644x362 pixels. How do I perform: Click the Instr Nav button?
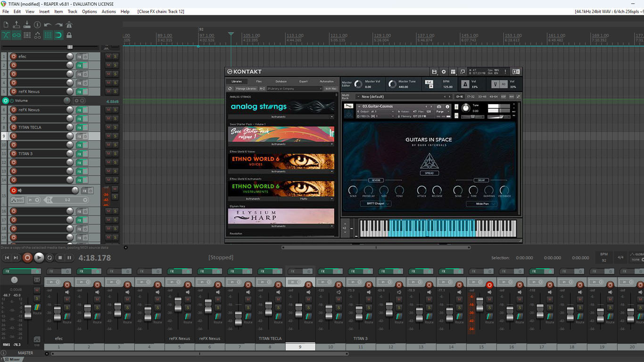coord(331,89)
